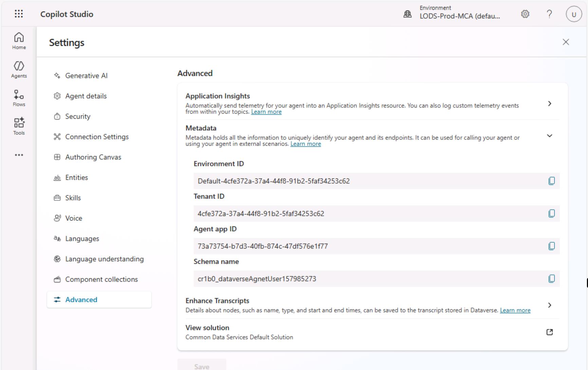Open the Agents page icon
588x370 pixels.
point(19,69)
